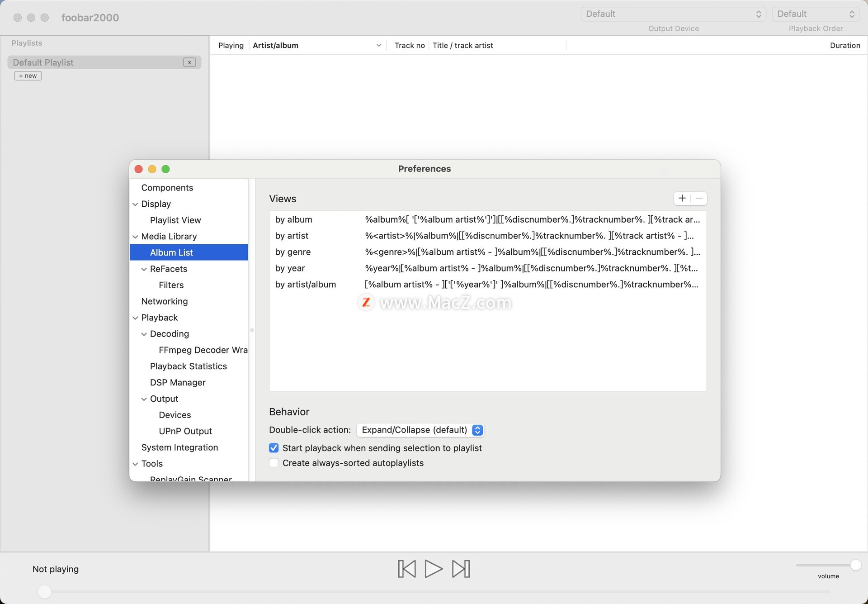Screen dimensions: 868x604
Task: Select the 'by artist' view row
Action: tap(488, 236)
